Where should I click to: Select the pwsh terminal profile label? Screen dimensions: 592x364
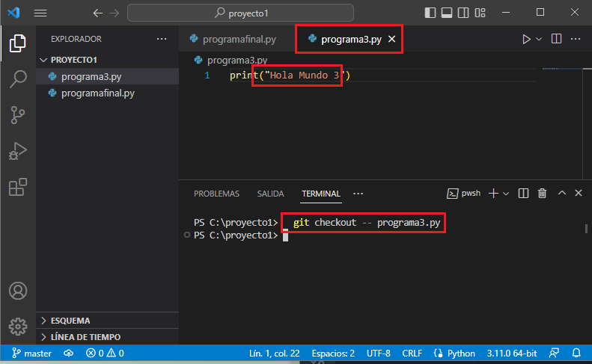coord(464,194)
